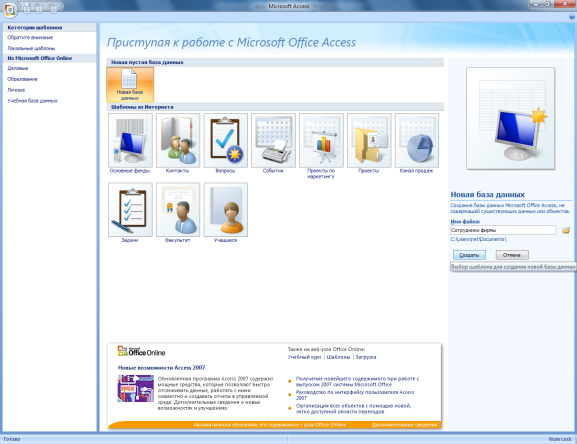The height and width of the screenshot is (444, 577).
Task: Click the Готово status bar text
Action: pos(12,439)
